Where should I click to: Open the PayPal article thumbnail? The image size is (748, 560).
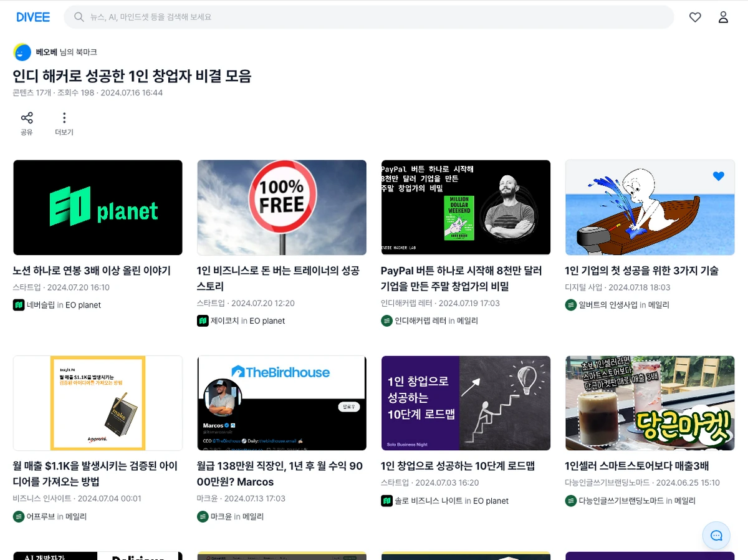pyautogui.click(x=466, y=208)
